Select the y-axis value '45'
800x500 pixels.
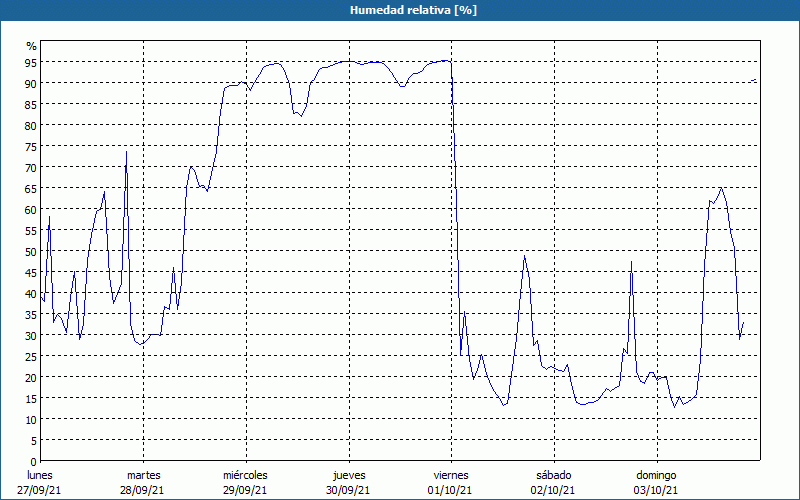(31, 272)
